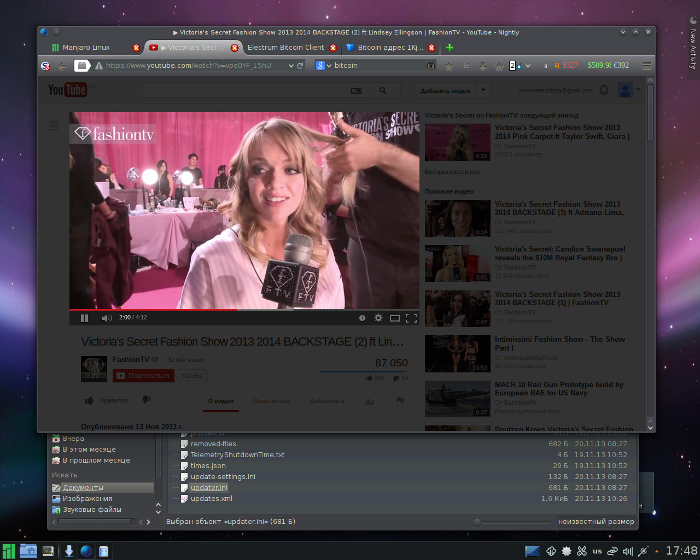Open YouTube notifications bell
Viewport: 700px width, 560px height.
(x=604, y=90)
